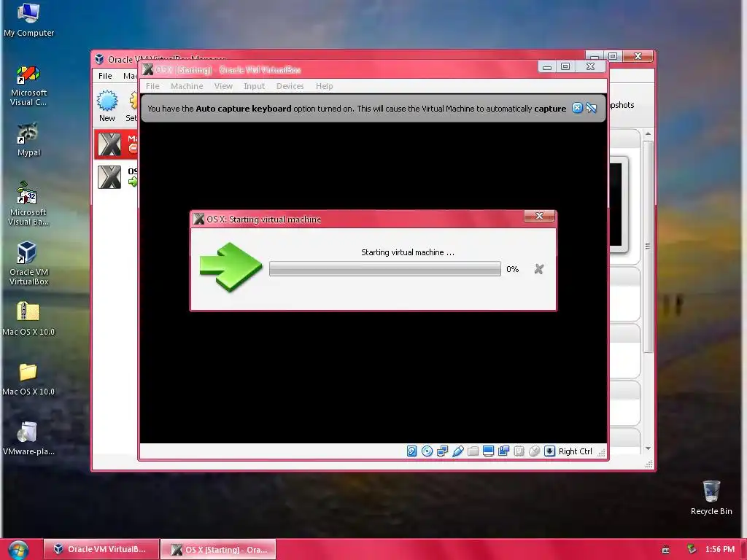Switch to Oracle VM VirtualBox taskbar button
This screenshot has width=747, height=560.
(101, 549)
